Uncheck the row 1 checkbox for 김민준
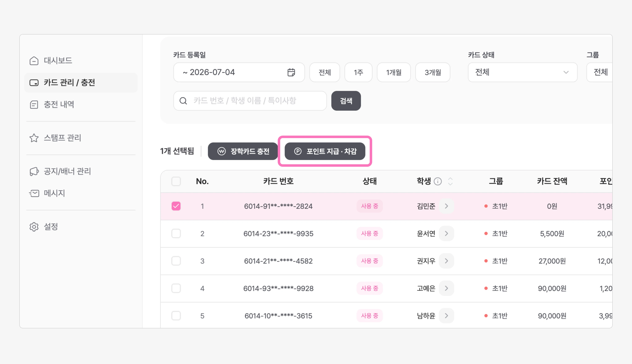Image resolution: width=632 pixels, height=364 pixels. 176,206
